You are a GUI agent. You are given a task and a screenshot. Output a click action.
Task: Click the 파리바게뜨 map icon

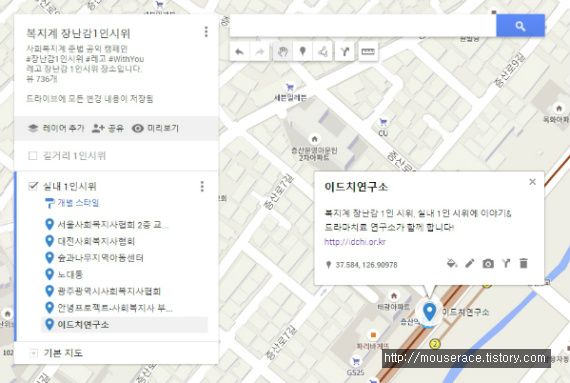[373, 335]
